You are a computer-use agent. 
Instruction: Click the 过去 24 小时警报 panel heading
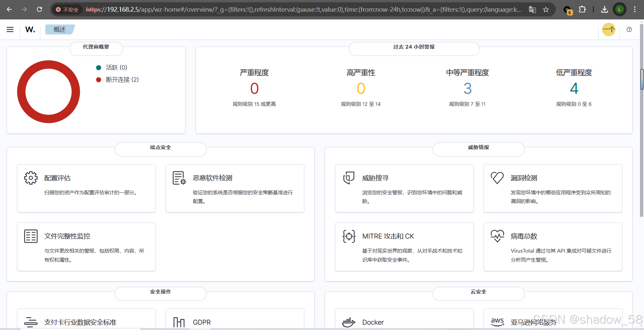click(414, 47)
